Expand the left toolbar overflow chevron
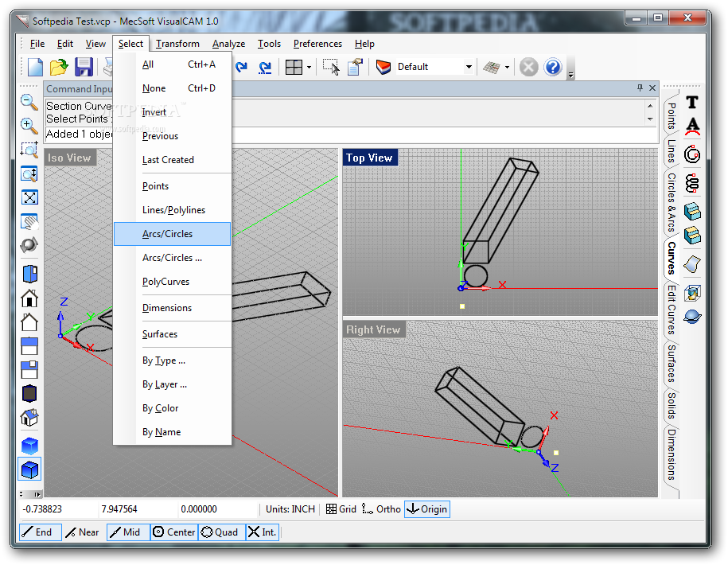728x565 pixels. [x=29, y=494]
